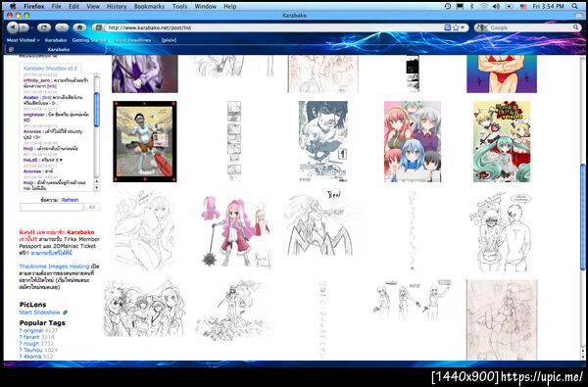Open the address bar history dropdown arrow
The image size is (588, 387).
(x=463, y=27)
